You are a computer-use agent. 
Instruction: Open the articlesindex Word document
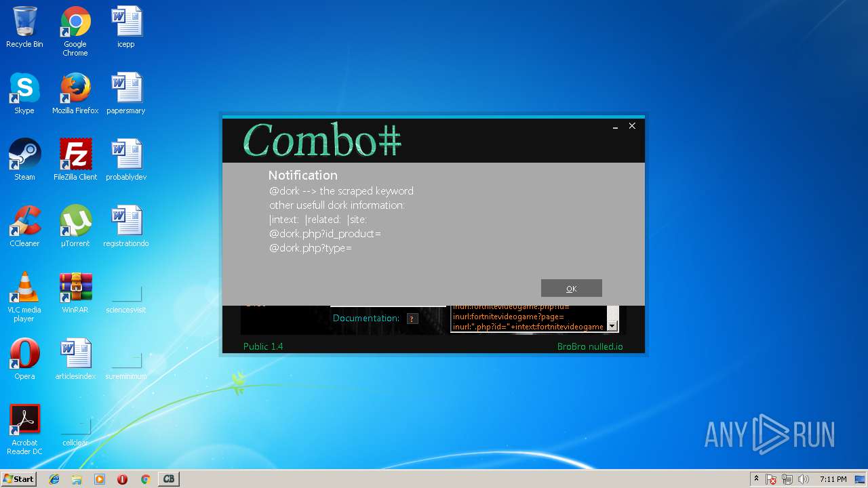pos(75,359)
